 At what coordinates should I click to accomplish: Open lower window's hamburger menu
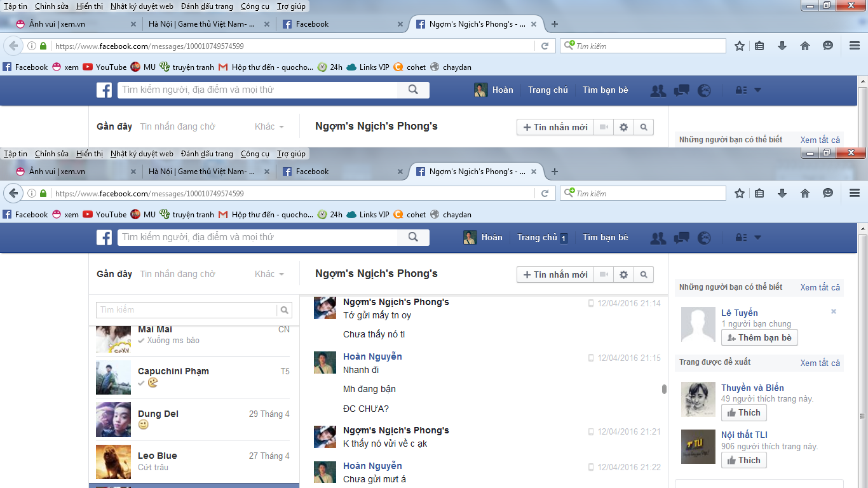point(855,193)
